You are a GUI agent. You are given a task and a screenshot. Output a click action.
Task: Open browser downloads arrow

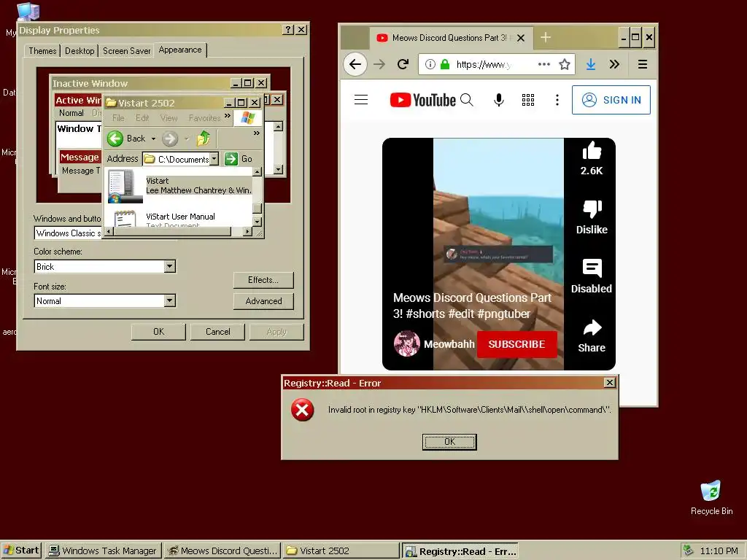(591, 64)
